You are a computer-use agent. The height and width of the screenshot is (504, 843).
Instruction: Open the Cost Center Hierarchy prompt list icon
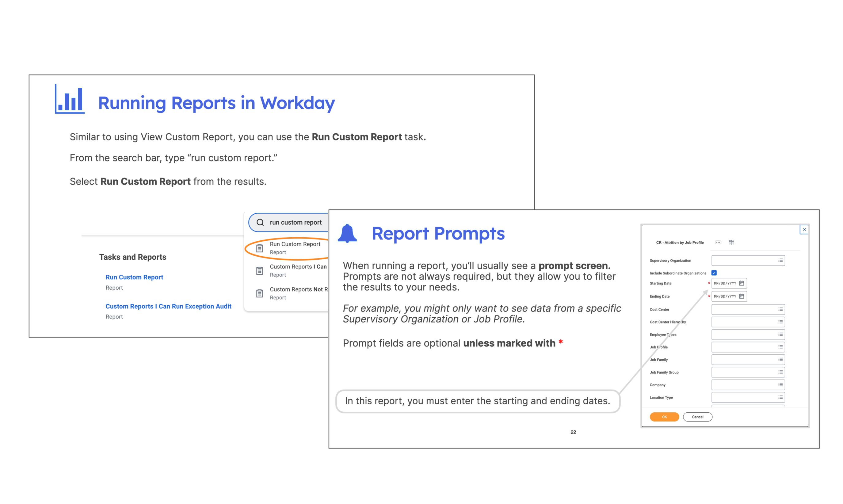[780, 322]
